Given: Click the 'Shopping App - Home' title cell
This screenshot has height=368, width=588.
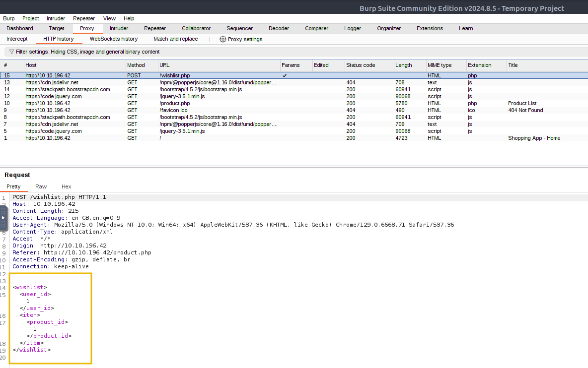Looking at the screenshot, I should [534, 138].
